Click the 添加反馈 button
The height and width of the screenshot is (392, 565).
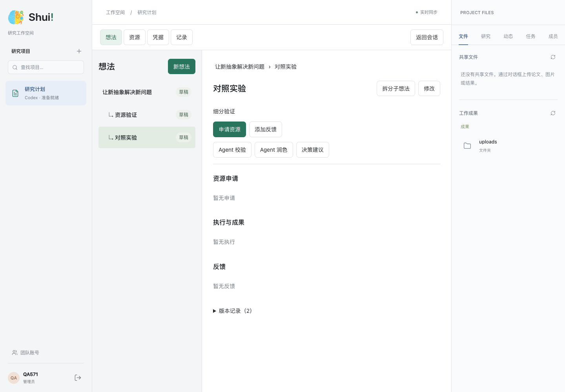point(266,129)
